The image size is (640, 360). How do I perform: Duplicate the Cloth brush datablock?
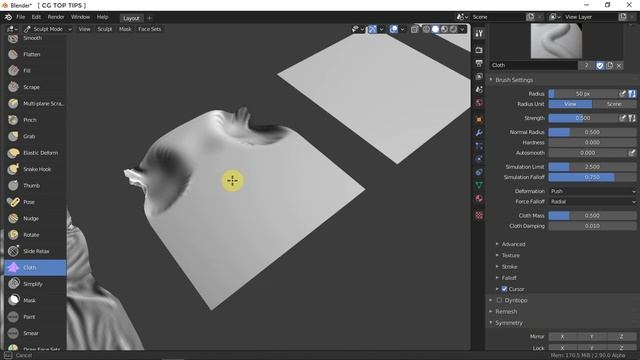[609, 65]
